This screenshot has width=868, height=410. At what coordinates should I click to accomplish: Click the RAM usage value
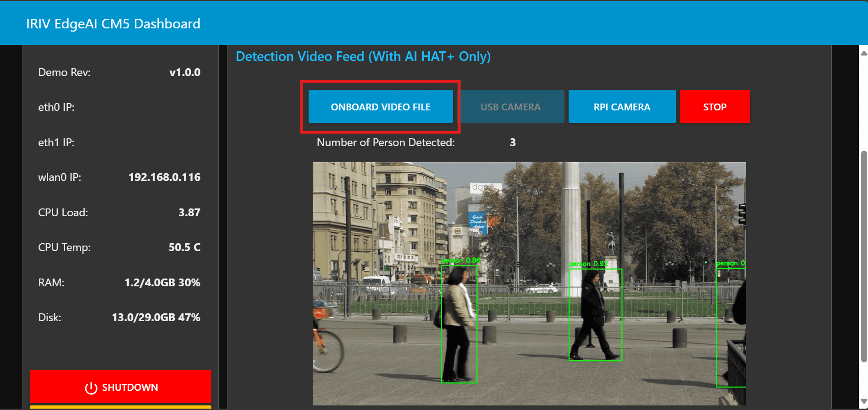point(162,283)
